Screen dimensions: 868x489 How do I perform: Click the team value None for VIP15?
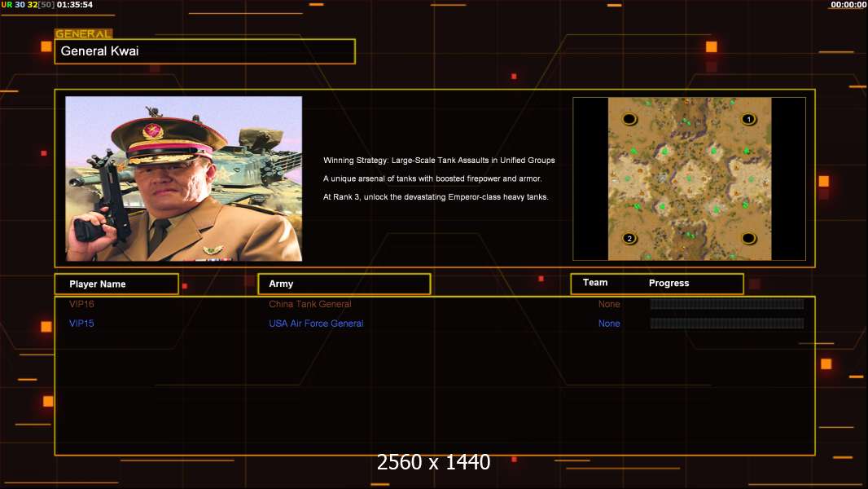pos(609,324)
